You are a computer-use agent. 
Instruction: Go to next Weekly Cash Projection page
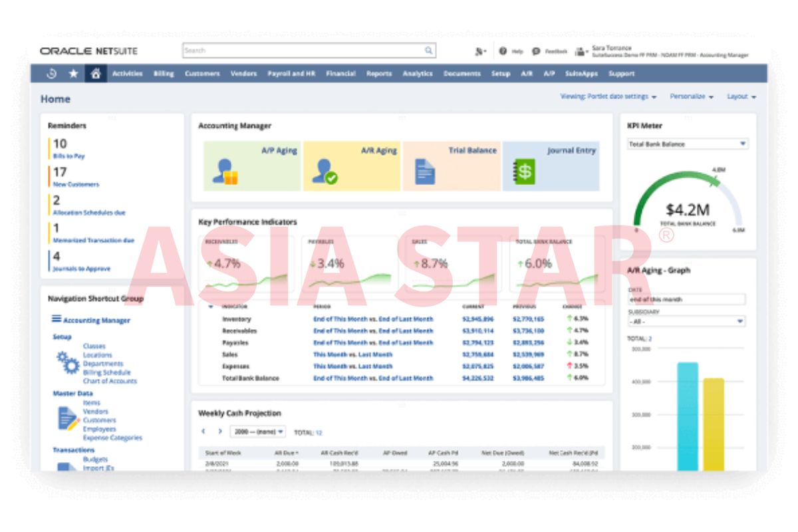pyautogui.click(x=219, y=432)
